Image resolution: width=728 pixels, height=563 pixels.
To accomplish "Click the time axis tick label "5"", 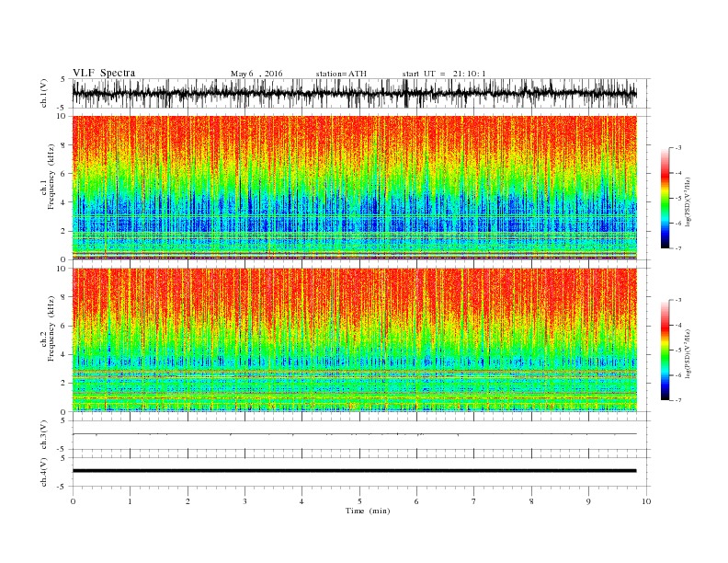I will (359, 501).
